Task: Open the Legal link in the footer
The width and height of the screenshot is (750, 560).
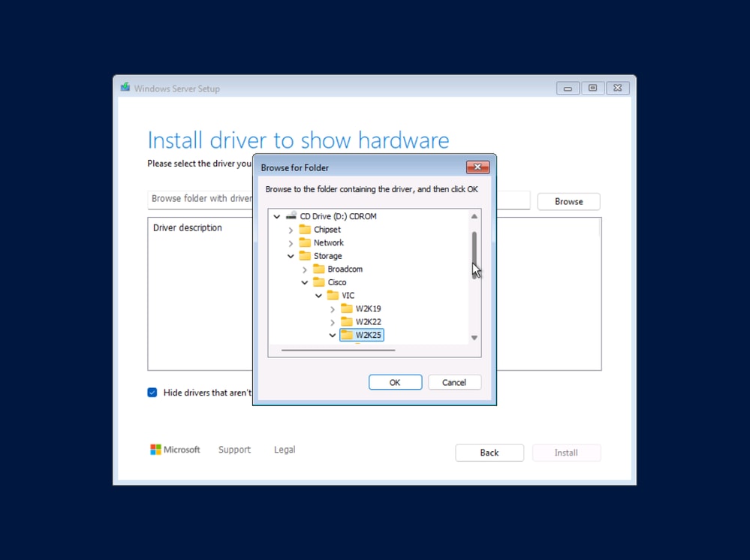Action: [284, 449]
